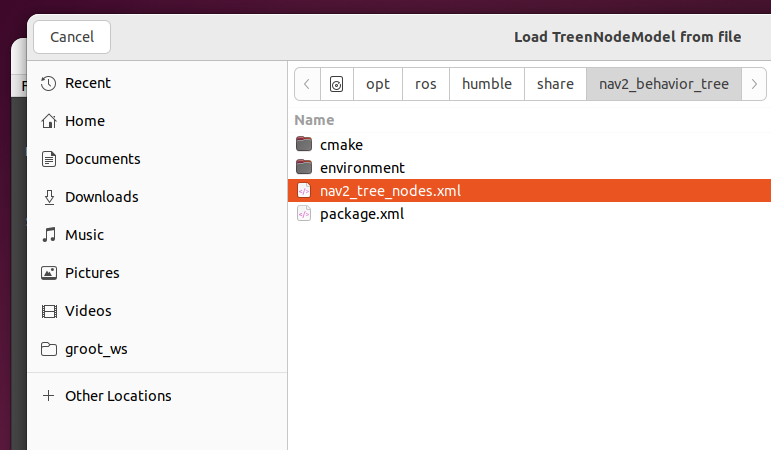The width and height of the screenshot is (771, 450).
Task: Select the share path segment
Action: point(555,84)
